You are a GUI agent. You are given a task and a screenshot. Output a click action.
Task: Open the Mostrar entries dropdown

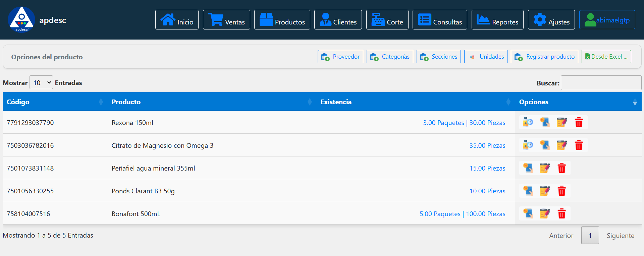tap(41, 82)
